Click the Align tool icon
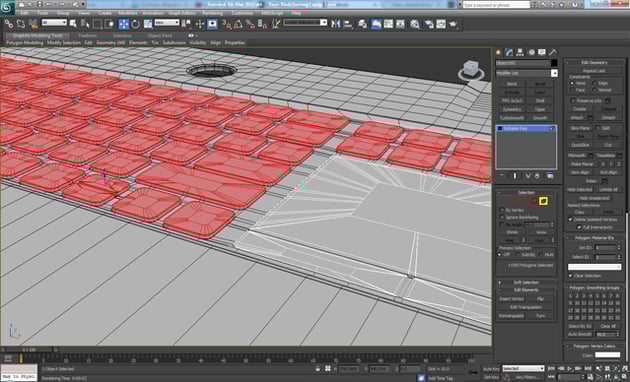Screen dimensions: 630x382 pos(348,24)
